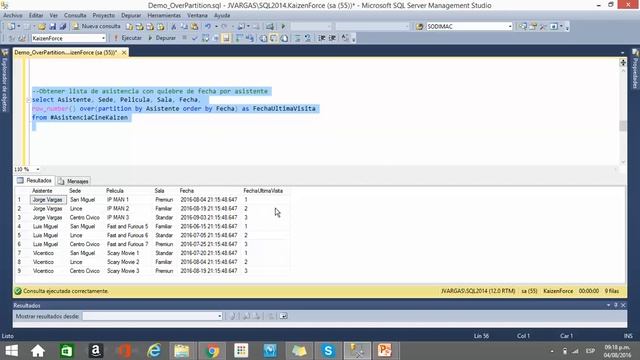Close the bottom Resultados panel
The height and width of the screenshot is (360, 640).
pyautogui.click(x=623, y=305)
